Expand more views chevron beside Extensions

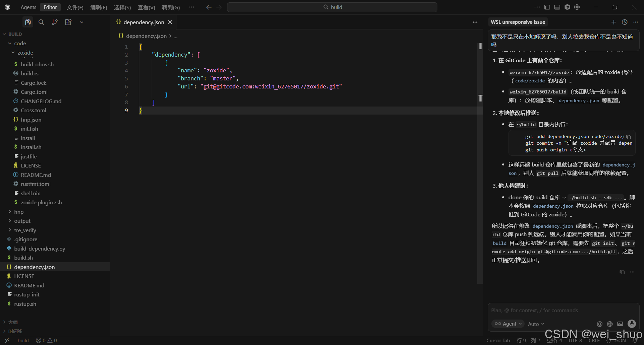click(x=82, y=22)
